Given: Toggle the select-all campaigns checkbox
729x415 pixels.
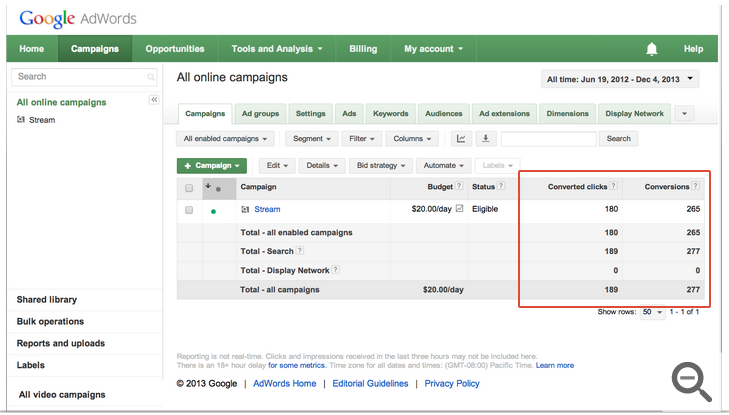Looking at the screenshot, I should 189,188.
